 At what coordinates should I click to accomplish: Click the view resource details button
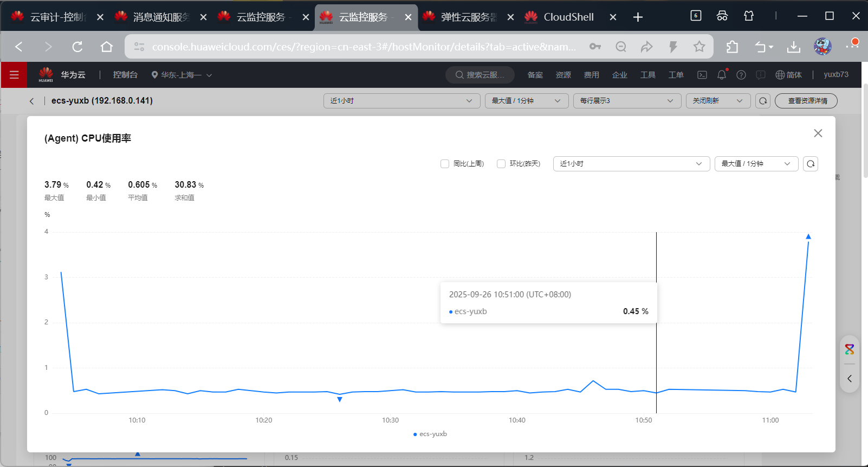(x=806, y=101)
